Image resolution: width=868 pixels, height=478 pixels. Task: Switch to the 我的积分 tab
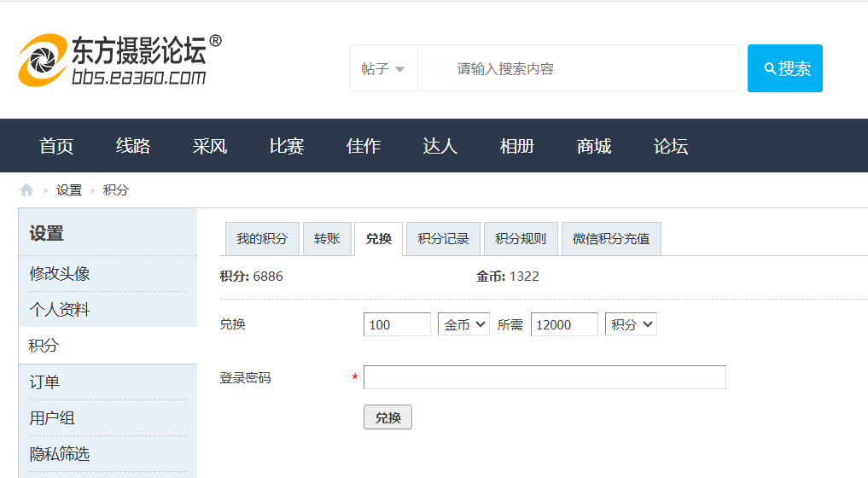point(262,239)
